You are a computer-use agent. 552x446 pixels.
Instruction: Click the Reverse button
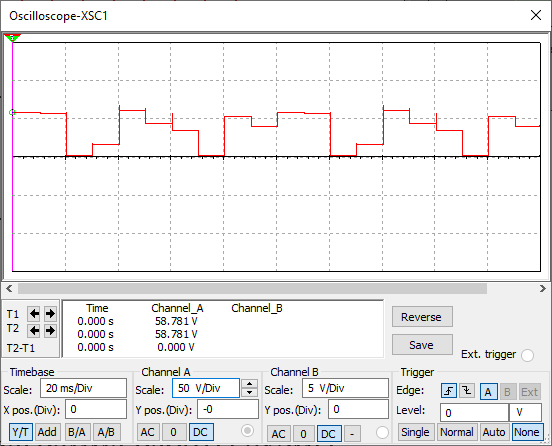(x=422, y=317)
